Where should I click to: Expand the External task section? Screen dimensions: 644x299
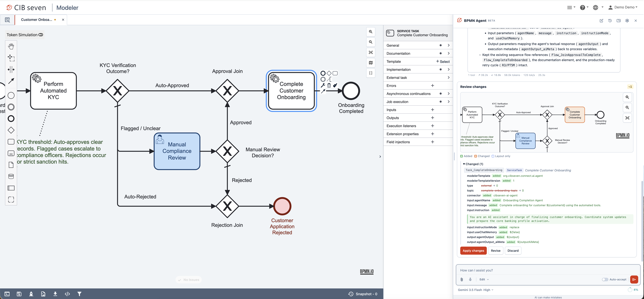coord(418,78)
